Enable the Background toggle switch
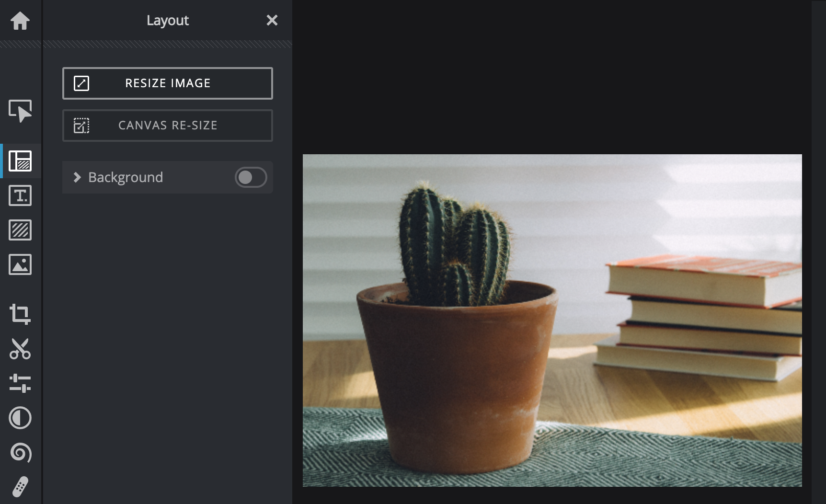The height and width of the screenshot is (504, 826). (251, 177)
